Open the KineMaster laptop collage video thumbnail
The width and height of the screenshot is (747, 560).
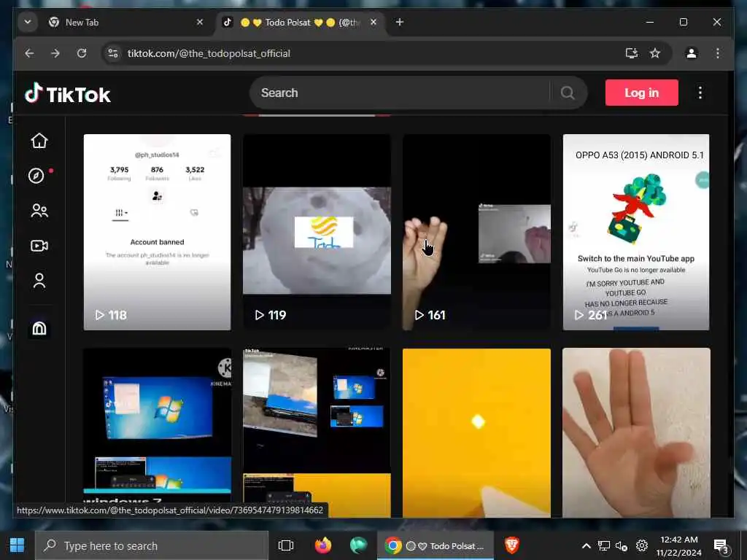[317, 432]
